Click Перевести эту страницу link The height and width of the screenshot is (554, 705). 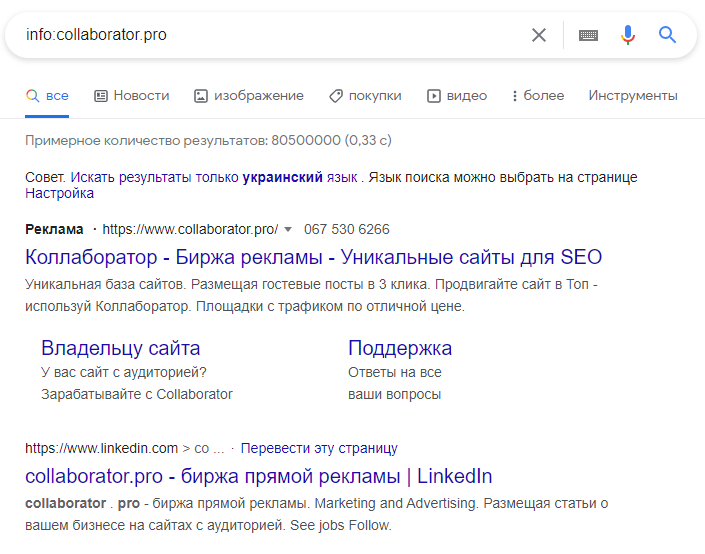tap(319, 448)
